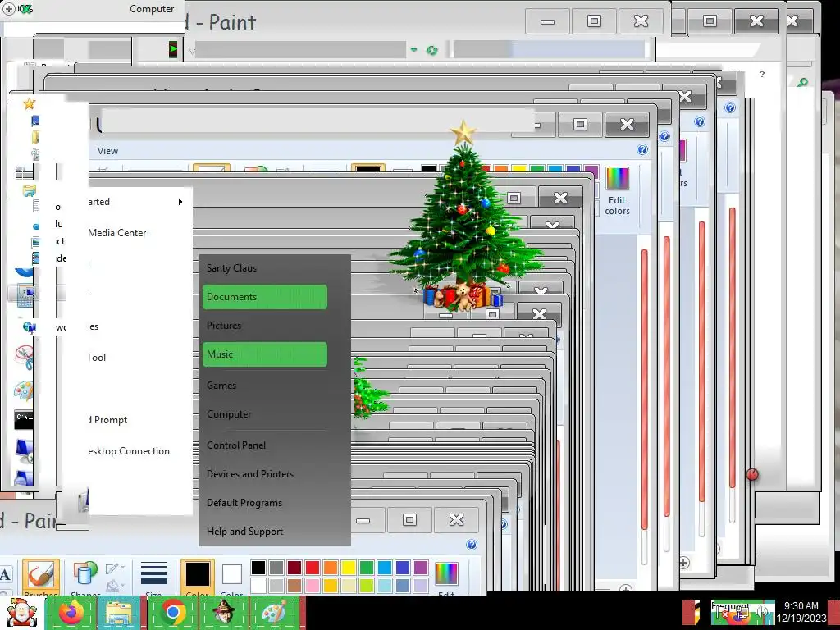This screenshot has height=630, width=840.
Task: Pick the red palette swatch
Action: click(x=313, y=568)
